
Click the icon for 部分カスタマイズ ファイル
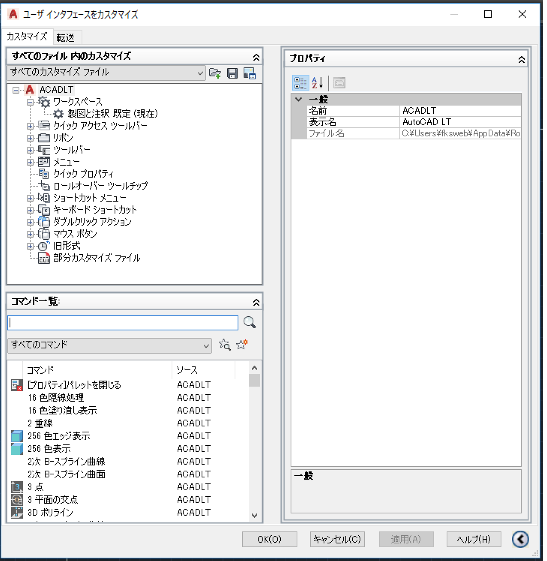(44, 258)
